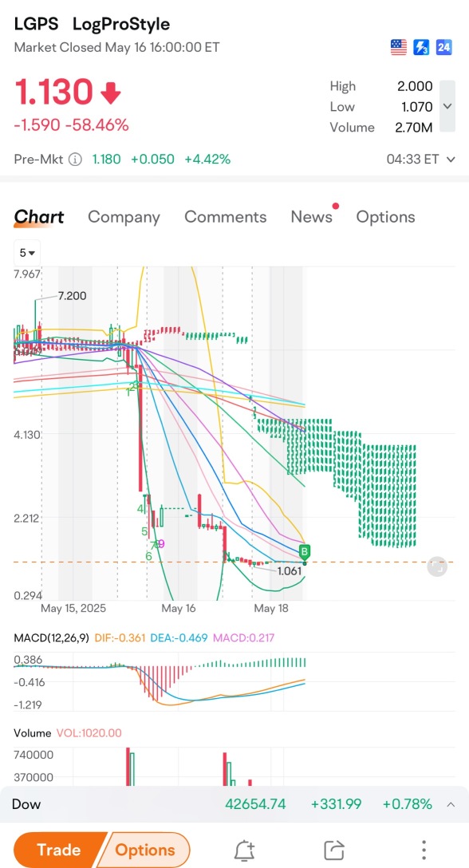469x868 pixels.
Task: Tap the fullscreen chart expand icon
Action: (x=437, y=567)
